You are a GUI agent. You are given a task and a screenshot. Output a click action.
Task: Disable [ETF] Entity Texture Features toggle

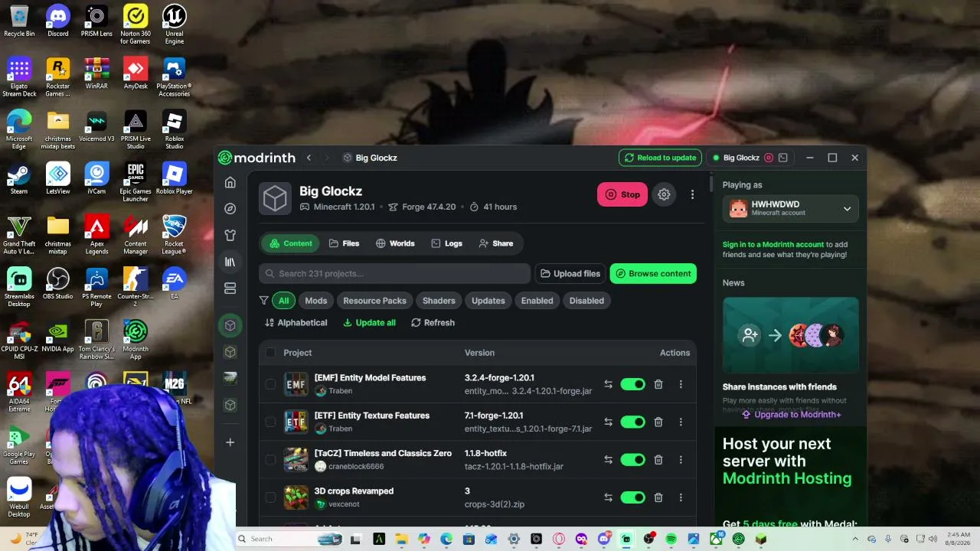tap(633, 422)
